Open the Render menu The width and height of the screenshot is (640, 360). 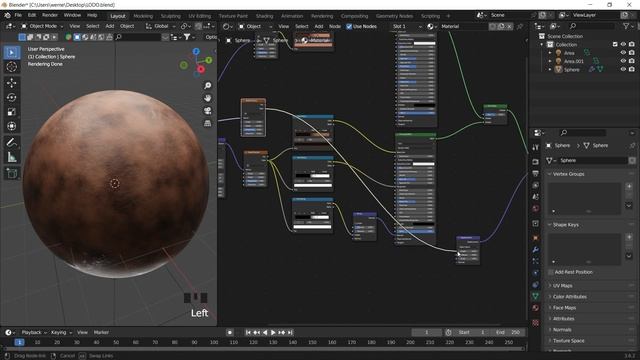pos(50,15)
